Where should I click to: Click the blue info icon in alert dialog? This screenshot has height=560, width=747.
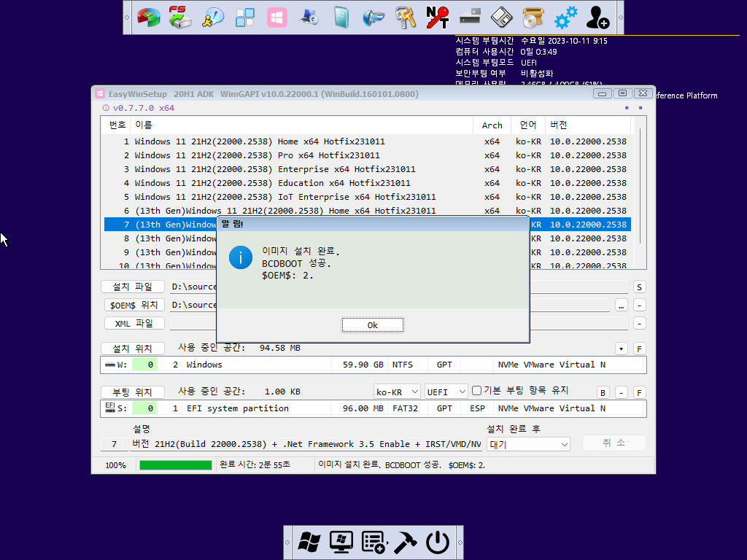coord(241,257)
